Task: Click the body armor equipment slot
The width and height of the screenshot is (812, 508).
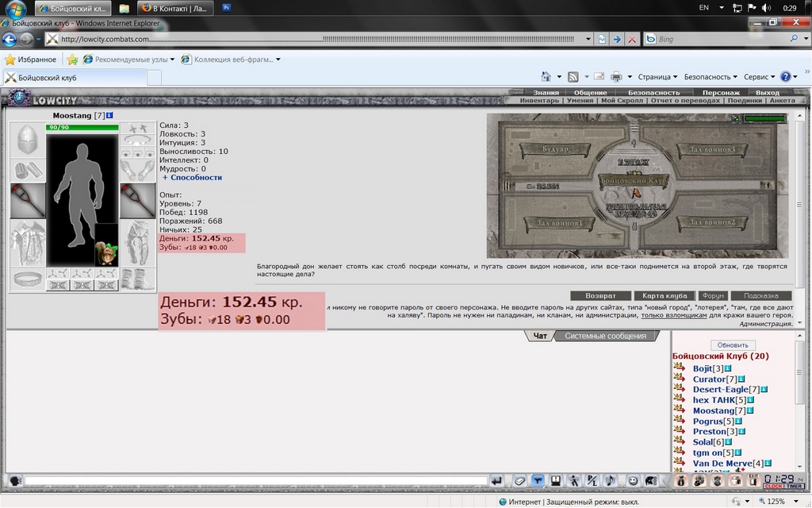Action: tap(28, 244)
